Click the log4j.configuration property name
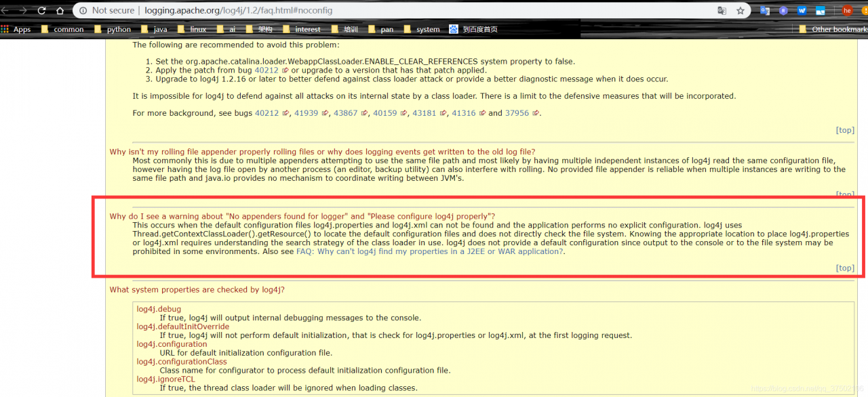The image size is (868, 397). coord(172,344)
